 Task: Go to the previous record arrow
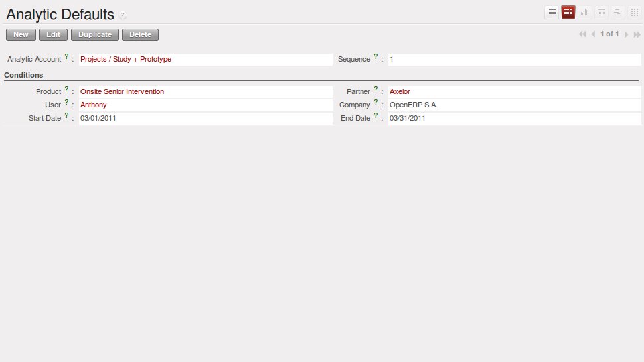pos(593,34)
